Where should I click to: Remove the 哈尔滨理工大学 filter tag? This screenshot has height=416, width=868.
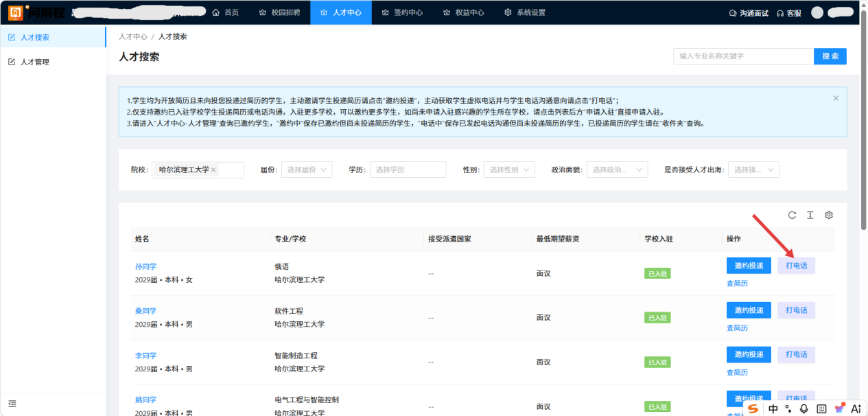coord(213,170)
